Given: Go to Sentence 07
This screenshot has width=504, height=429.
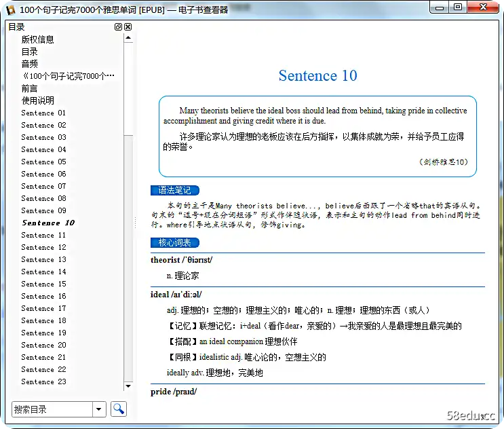Looking at the screenshot, I should coord(43,186).
